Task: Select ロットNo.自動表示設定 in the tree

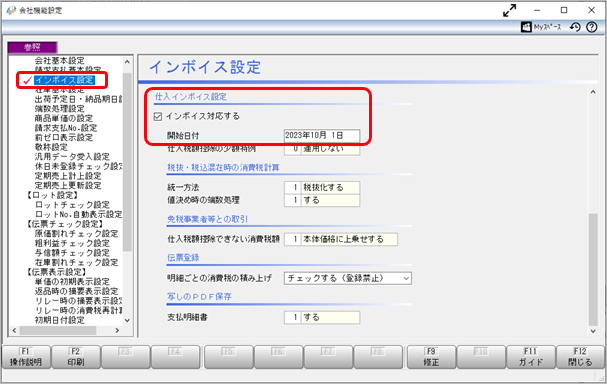Action: pyautogui.click(x=78, y=214)
